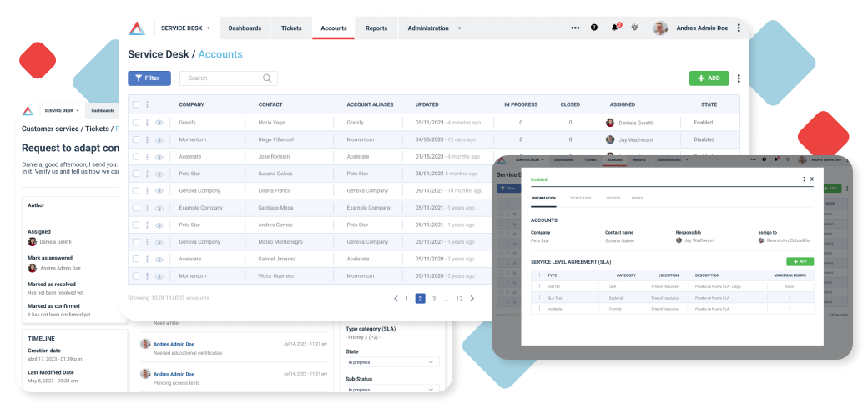The image size is (868, 409).
Task: Click the search magnifier icon
Action: click(267, 78)
